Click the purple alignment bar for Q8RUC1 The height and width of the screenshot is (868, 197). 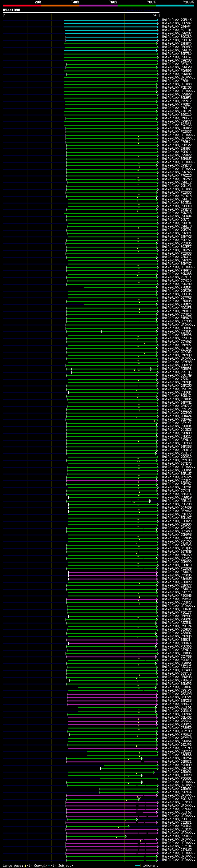click(x=112, y=761)
